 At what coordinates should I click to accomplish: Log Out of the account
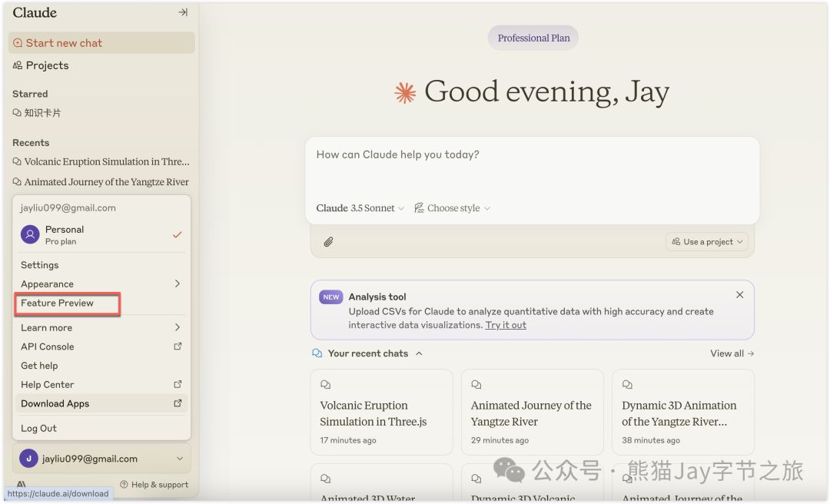point(38,428)
